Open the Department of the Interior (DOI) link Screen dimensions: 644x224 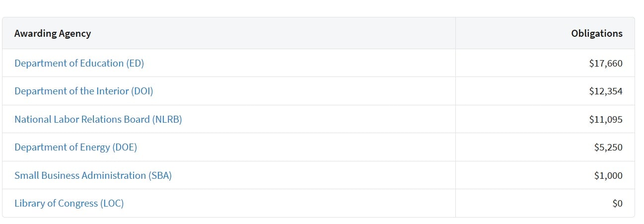(83, 91)
